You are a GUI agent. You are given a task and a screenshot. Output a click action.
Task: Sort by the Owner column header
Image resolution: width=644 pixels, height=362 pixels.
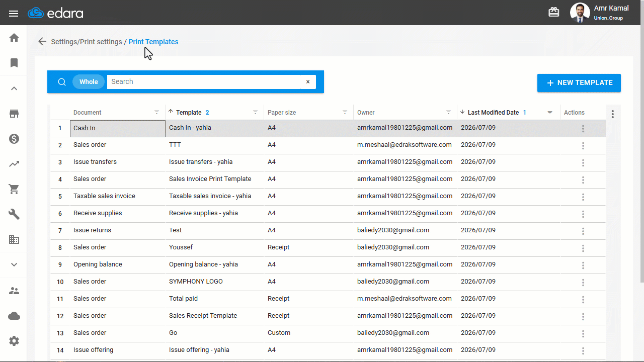(366, 113)
